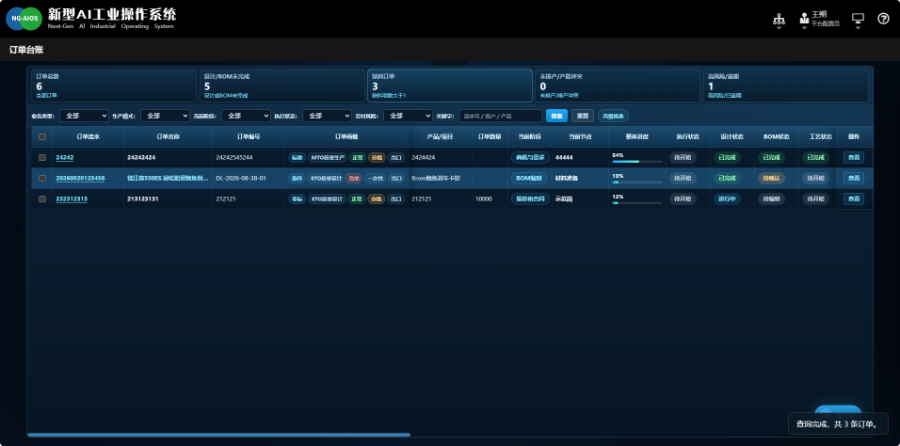Click the red 急单 tag in second row
Viewport: 900px width, 446px height.
[354, 178]
